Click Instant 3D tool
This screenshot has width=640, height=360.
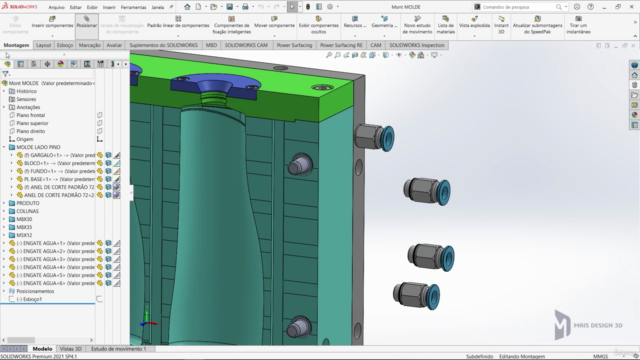501,25
